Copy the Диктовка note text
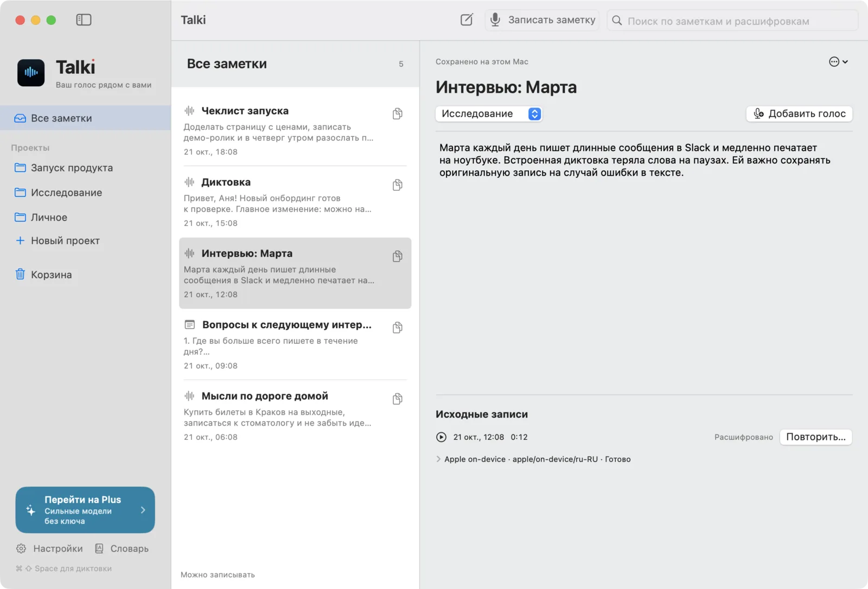 398,185
